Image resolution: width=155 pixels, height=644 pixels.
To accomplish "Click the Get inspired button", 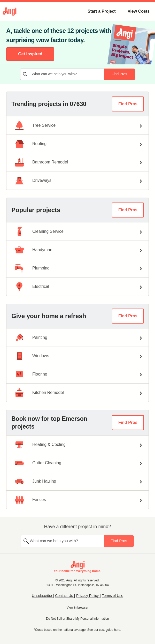I will [x=30, y=54].
